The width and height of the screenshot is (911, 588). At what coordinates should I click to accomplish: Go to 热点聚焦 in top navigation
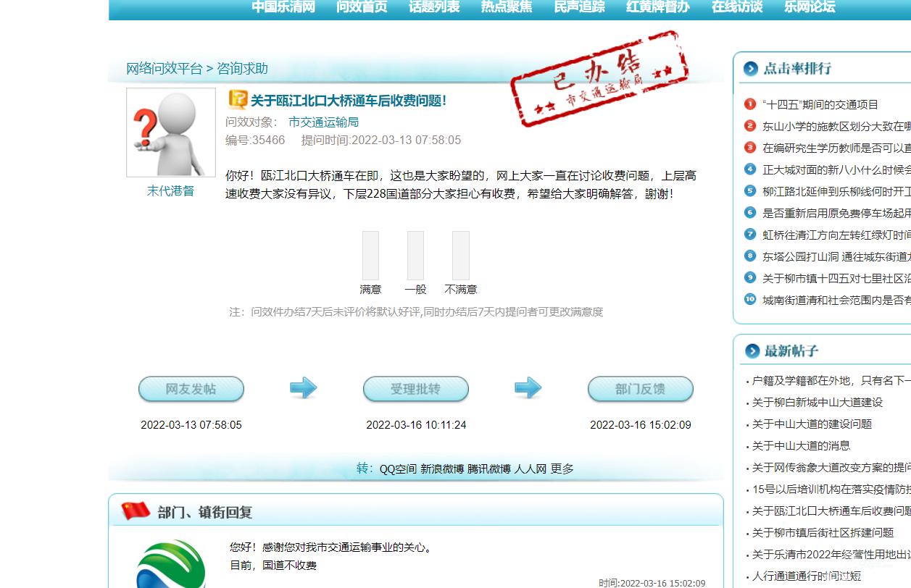(507, 7)
